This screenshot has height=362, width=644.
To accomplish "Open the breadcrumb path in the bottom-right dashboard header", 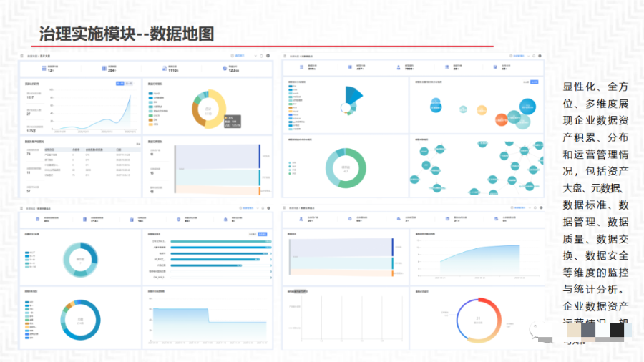I will pyautogui.click(x=302, y=208).
